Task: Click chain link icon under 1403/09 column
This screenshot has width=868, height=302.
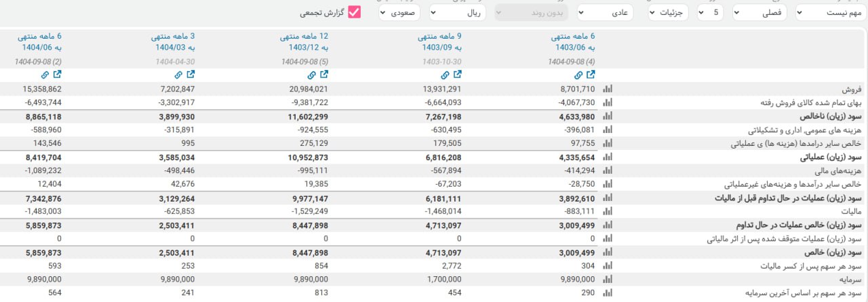Action: click(445, 75)
